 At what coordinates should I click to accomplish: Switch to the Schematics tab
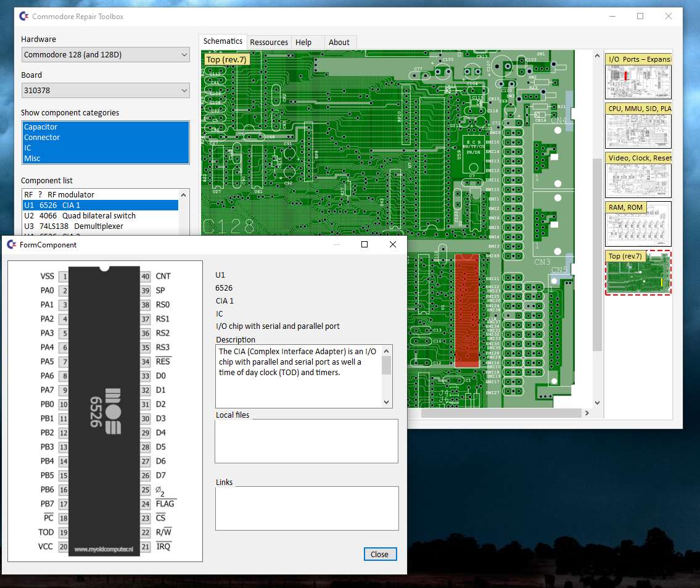(x=223, y=41)
